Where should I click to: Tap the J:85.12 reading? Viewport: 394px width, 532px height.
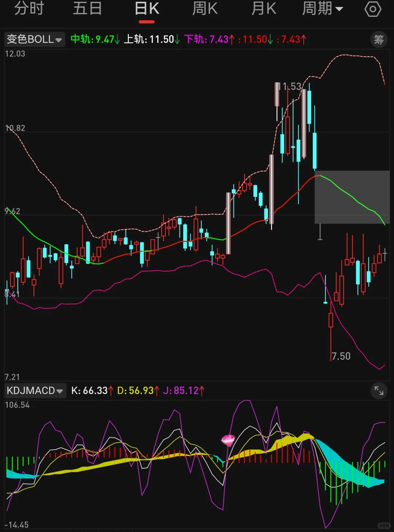pos(184,391)
